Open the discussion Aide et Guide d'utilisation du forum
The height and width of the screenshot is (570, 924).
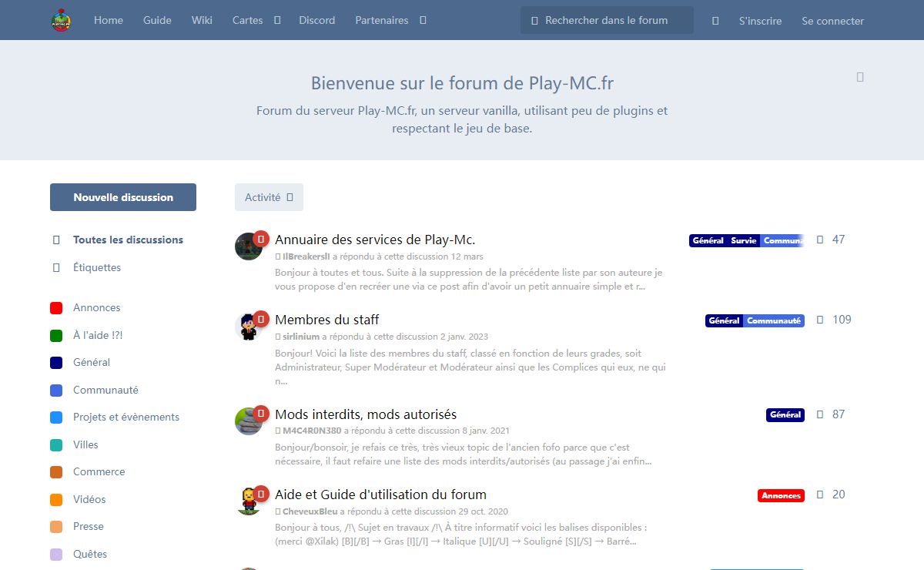tap(380, 495)
